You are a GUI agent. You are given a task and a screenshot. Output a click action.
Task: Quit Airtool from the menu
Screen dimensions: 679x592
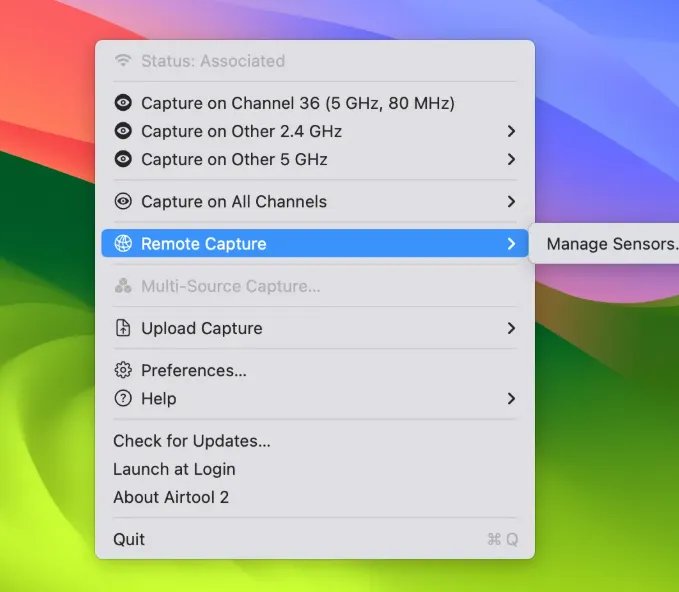[315, 539]
